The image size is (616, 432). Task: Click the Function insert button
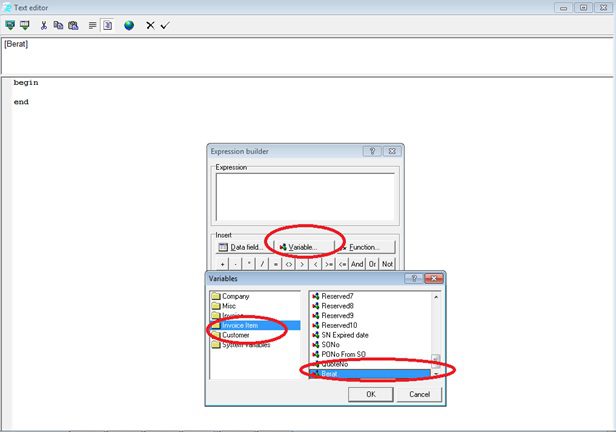pos(366,246)
